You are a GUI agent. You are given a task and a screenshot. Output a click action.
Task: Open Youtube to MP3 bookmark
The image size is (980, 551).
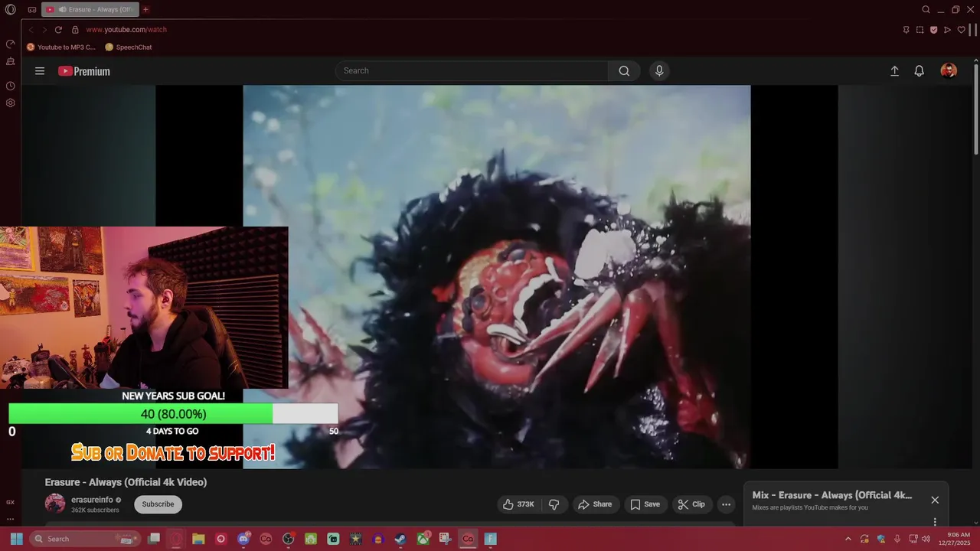pyautogui.click(x=61, y=47)
